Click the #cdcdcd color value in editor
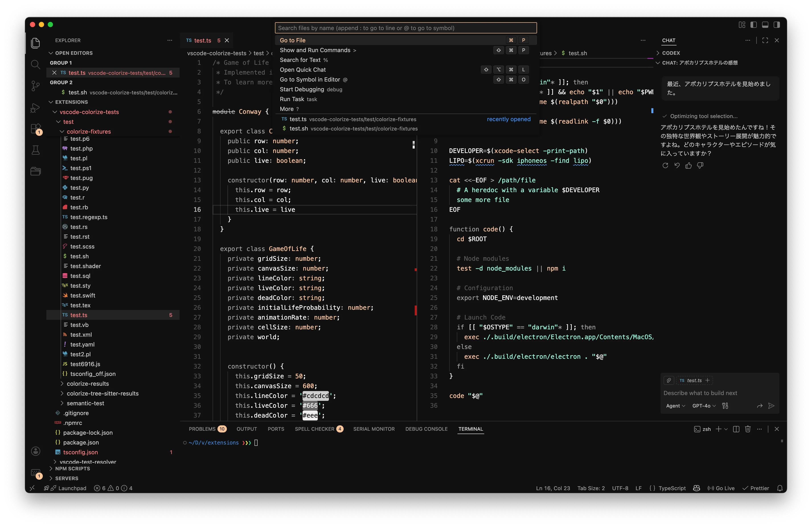The image size is (812, 526). pos(316,396)
